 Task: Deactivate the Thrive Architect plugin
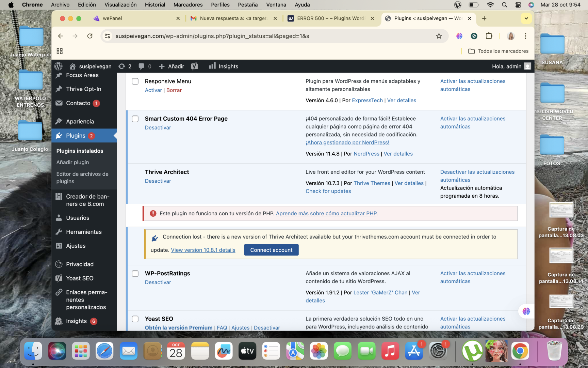pyautogui.click(x=158, y=181)
